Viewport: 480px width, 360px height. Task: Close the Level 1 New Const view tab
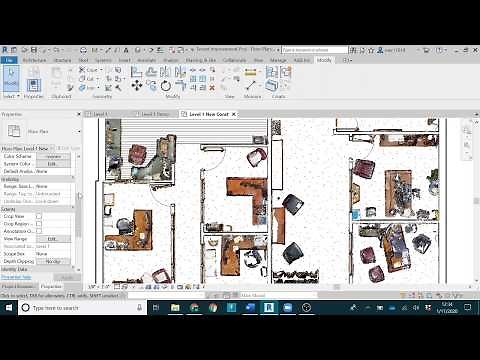pyautogui.click(x=234, y=114)
